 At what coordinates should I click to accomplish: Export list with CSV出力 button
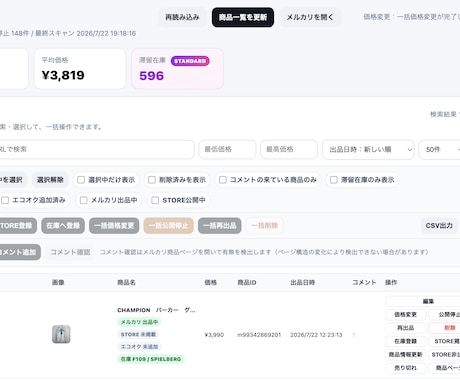coord(439,226)
